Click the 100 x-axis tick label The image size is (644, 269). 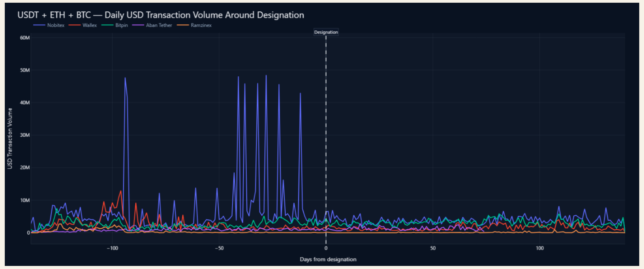540,248
